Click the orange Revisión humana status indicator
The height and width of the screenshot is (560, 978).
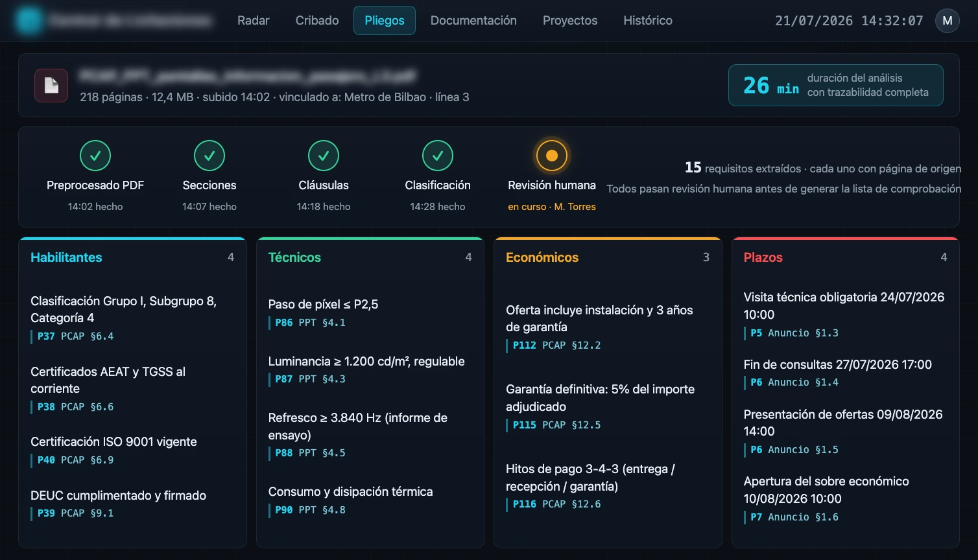coord(552,156)
